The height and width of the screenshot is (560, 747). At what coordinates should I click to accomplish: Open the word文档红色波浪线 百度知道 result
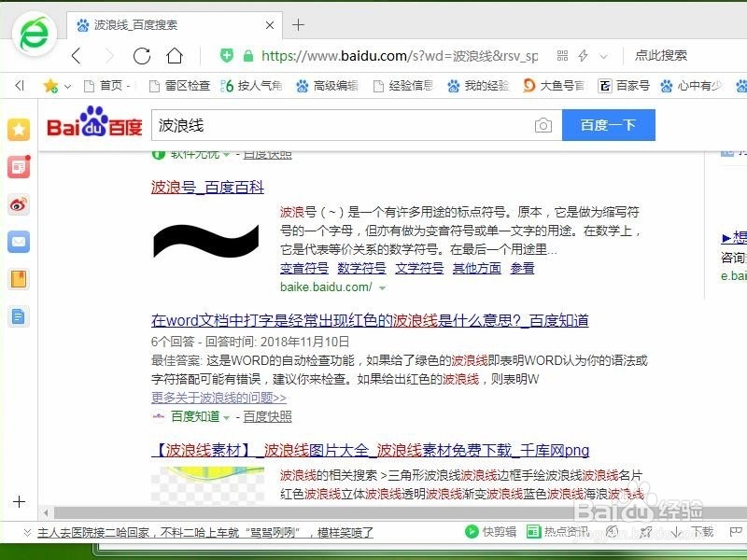pos(370,320)
